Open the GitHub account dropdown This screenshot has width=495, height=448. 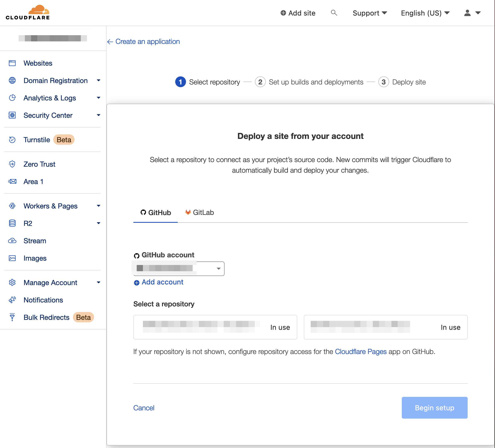click(x=179, y=269)
